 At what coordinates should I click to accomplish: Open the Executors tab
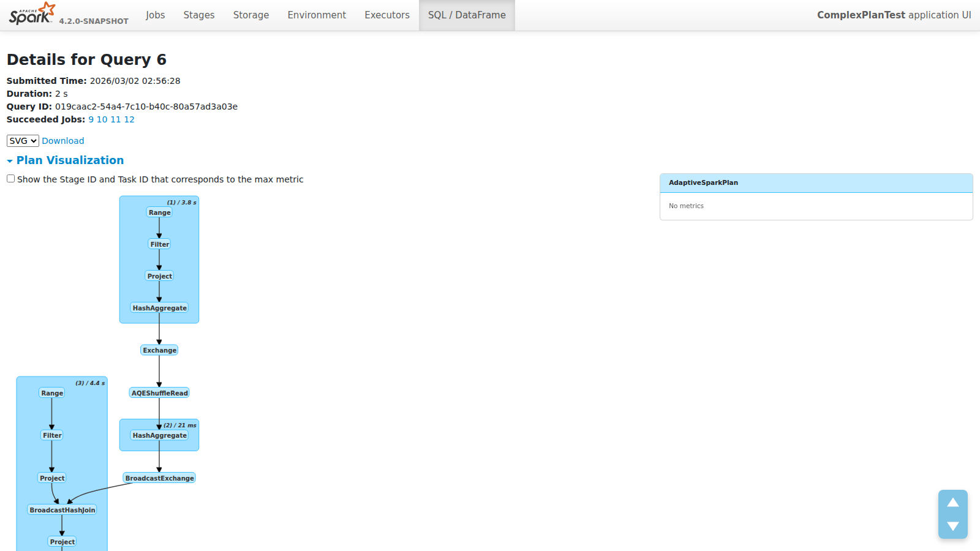coord(387,15)
